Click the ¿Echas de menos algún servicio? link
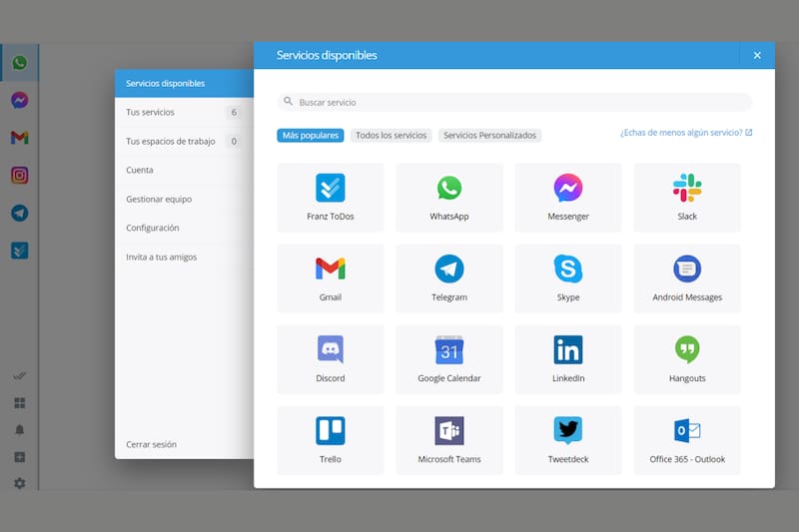 point(685,132)
